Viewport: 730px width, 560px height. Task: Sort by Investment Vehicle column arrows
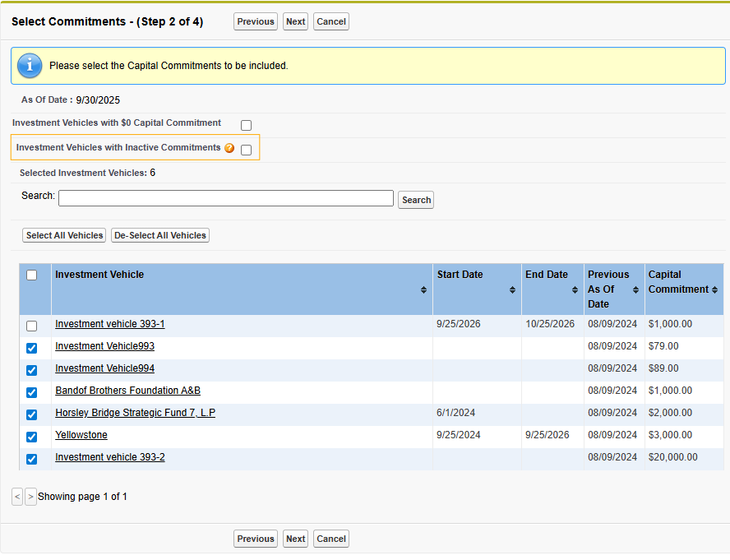click(x=423, y=289)
